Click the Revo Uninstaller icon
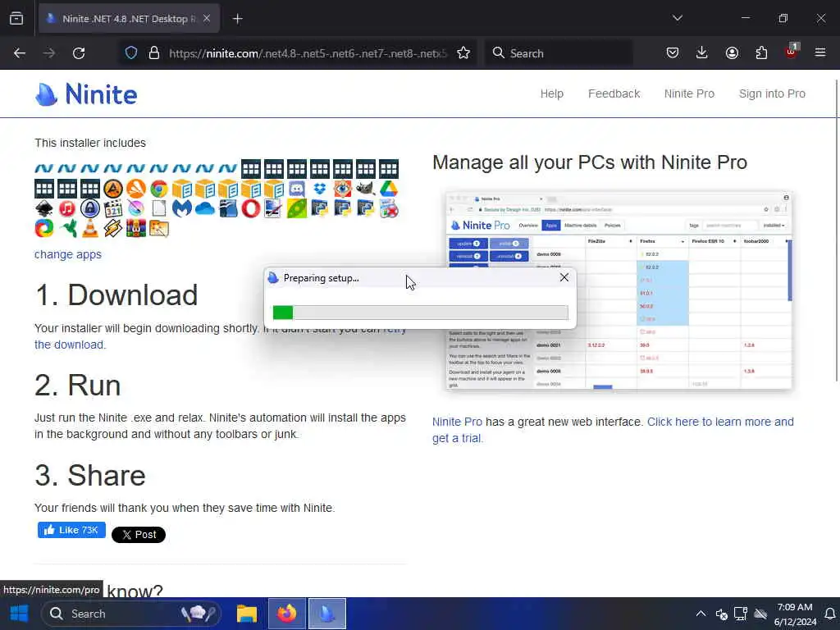840x630 pixels. click(389, 208)
